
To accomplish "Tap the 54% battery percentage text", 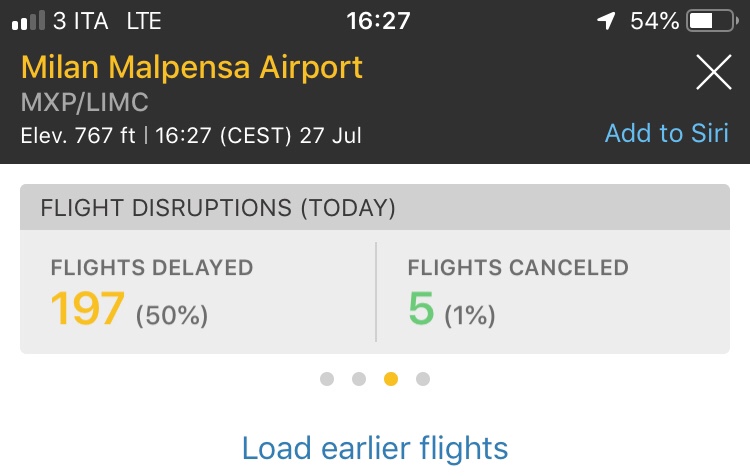I will point(654,21).
